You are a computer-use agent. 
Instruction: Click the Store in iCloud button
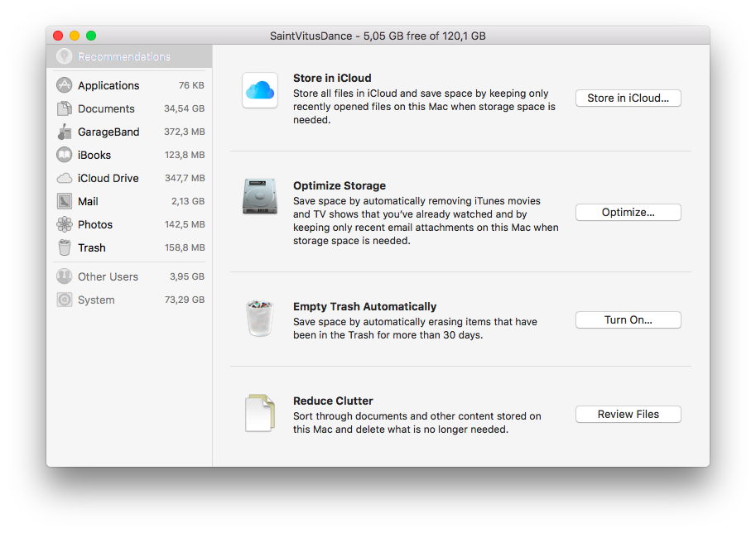pyautogui.click(x=628, y=98)
